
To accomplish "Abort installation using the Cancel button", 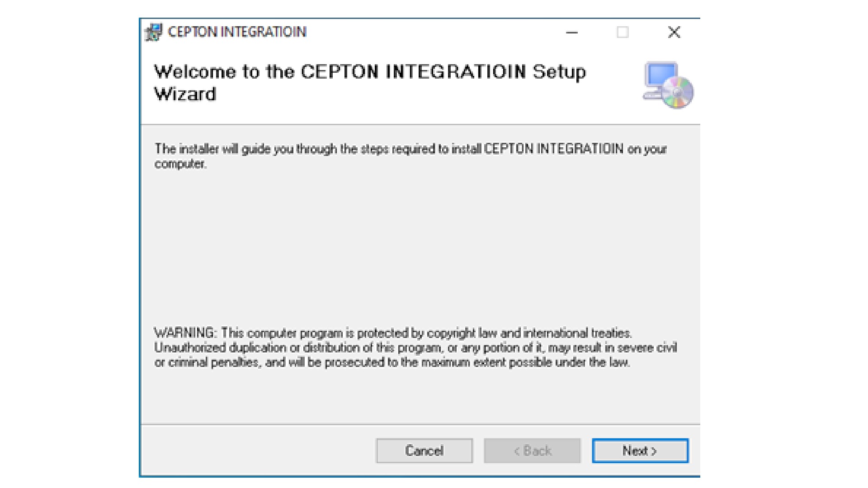I will click(424, 450).
